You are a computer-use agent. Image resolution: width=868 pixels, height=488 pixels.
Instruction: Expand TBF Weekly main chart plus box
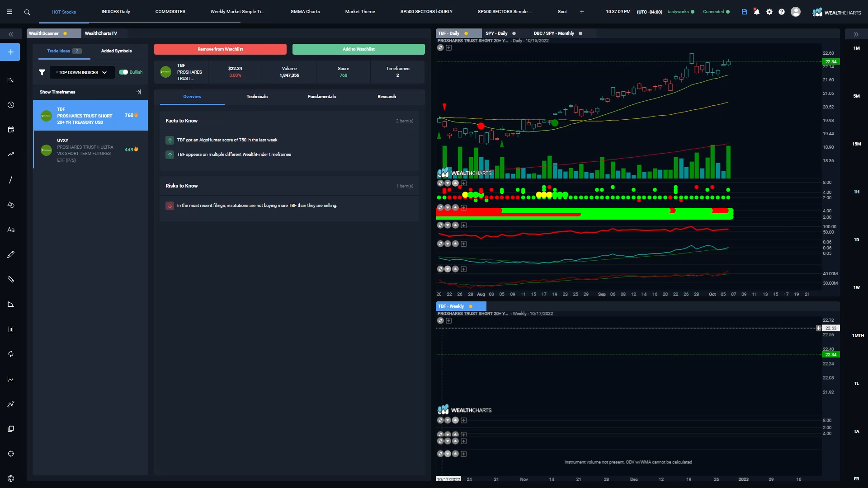[x=449, y=321]
